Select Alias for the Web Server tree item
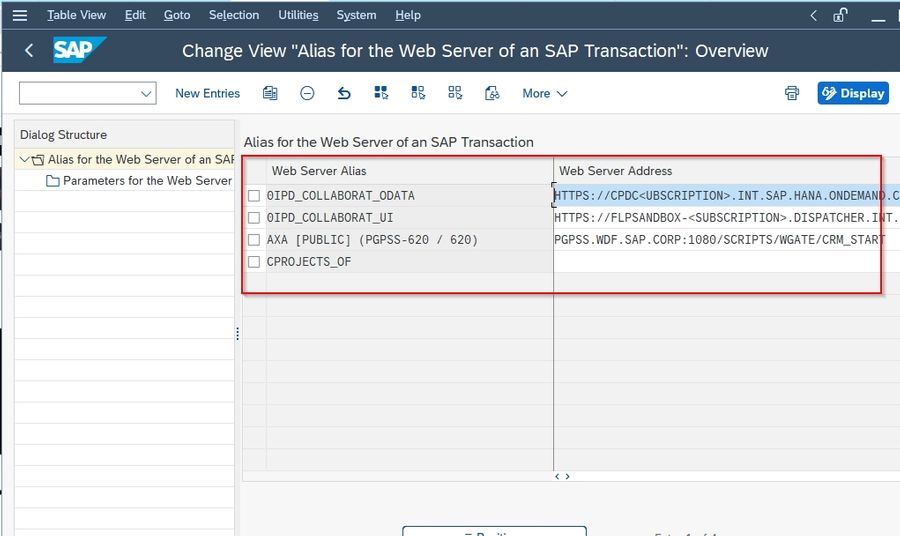Screen dimensions: 900x536 tap(141, 160)
